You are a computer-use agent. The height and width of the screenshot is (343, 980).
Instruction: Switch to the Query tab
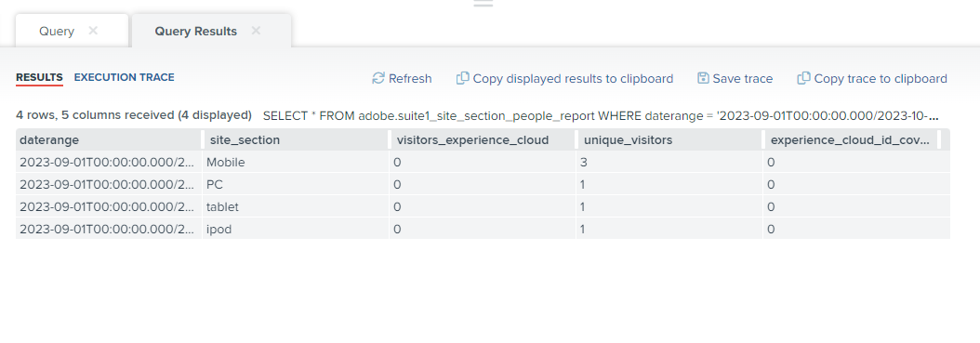tap(56, 32)
